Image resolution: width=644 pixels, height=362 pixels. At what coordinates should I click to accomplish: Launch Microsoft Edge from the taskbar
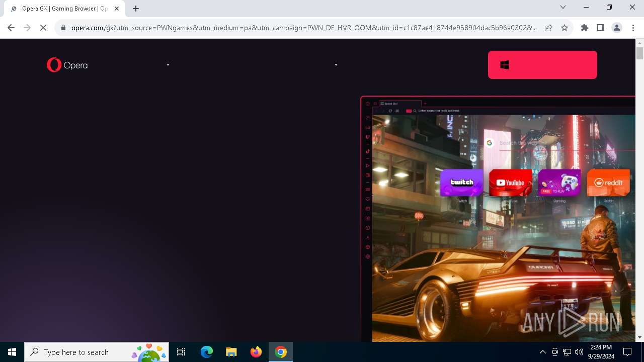(x=207, y=352)
